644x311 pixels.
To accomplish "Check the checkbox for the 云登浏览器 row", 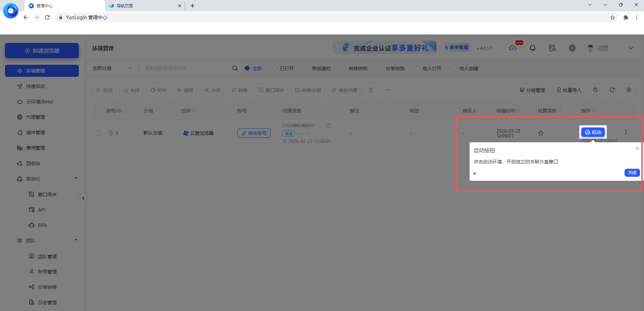I will point(98,133).
